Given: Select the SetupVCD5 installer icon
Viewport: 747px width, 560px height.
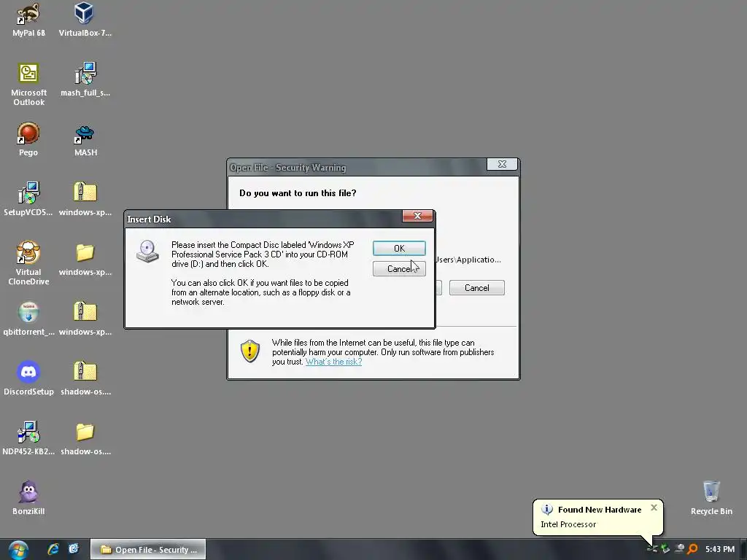Looking at the screenshot, I should point(28,199).
